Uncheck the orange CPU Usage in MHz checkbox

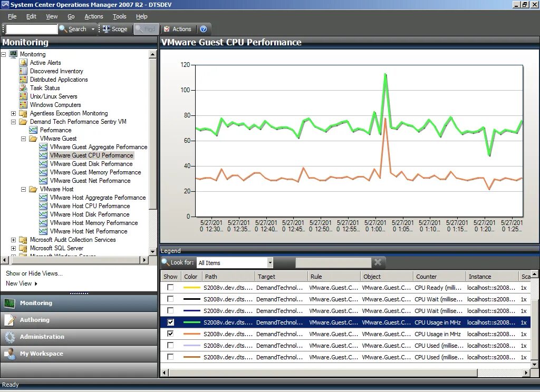click(x=170, y=334)
